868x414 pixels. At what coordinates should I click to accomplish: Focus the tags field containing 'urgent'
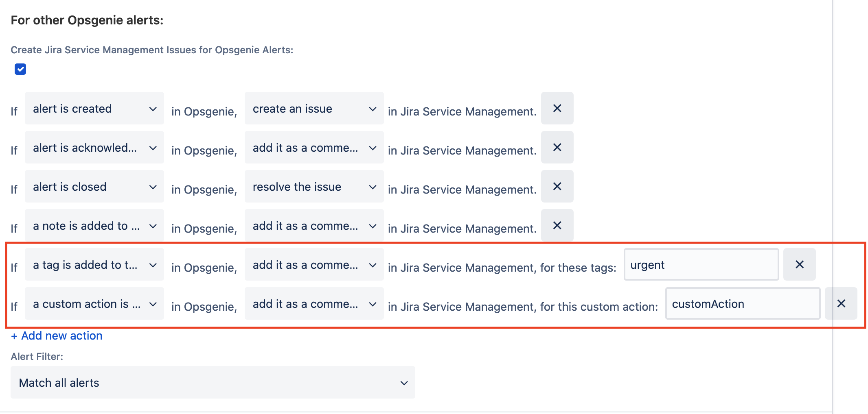pyautogui.click(x=701, y=264)
